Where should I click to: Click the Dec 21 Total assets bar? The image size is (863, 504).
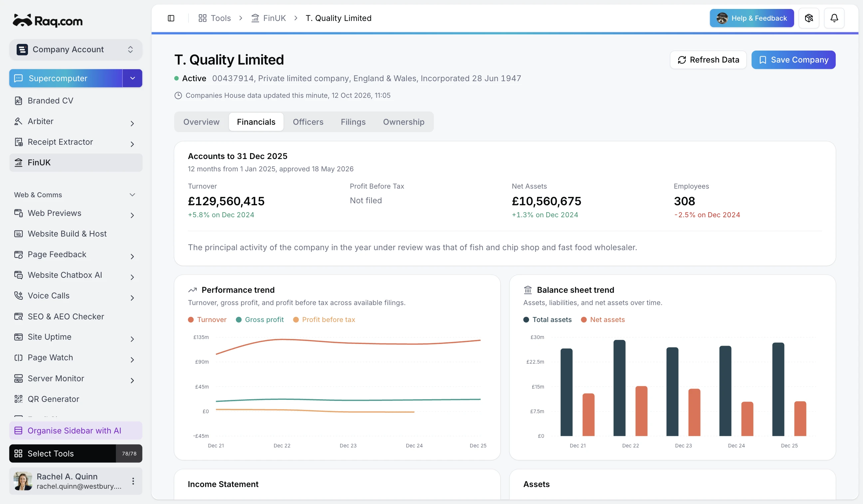click(x=566, y=393)
